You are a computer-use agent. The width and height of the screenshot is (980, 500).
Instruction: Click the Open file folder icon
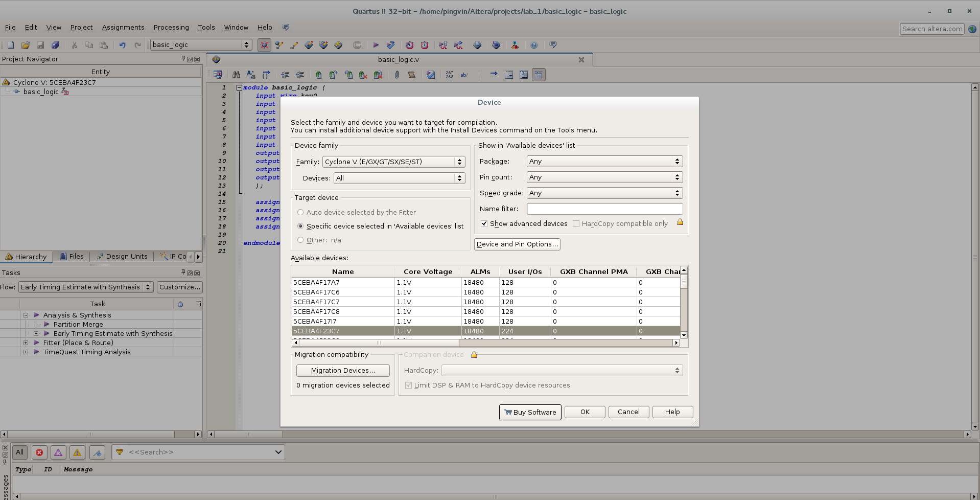(26, 45)
